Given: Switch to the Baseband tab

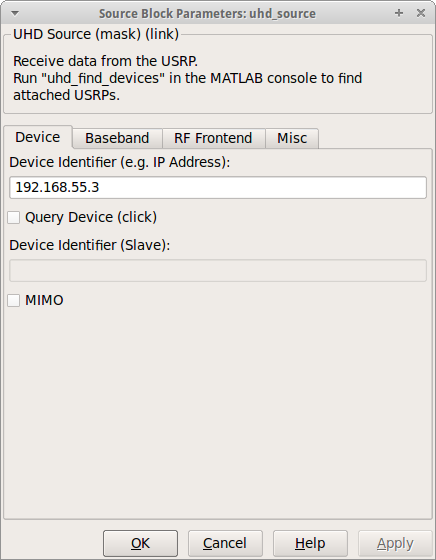Looking at the screenshot, I should click(117, 138).
